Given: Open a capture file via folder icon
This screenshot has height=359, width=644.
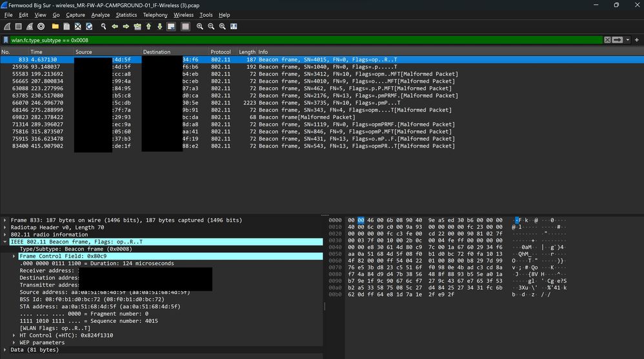Looking at the screenshot, I should tap(55, 26).
